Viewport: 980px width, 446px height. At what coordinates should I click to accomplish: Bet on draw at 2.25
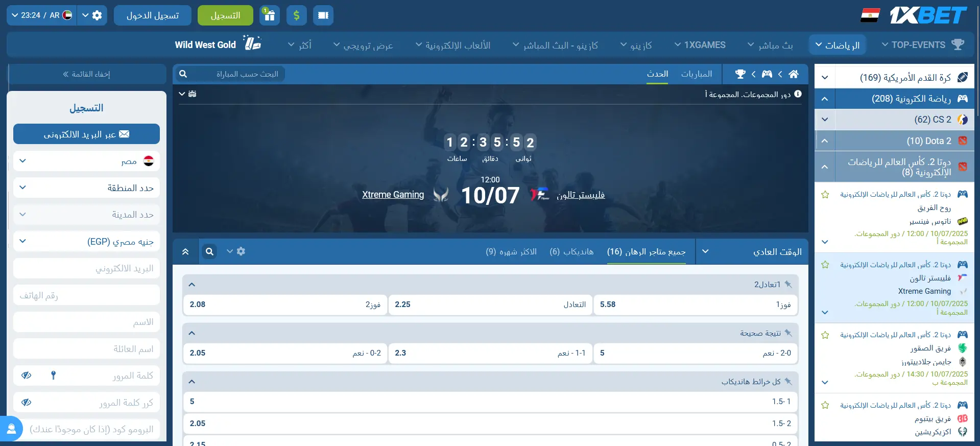point(490,304)
